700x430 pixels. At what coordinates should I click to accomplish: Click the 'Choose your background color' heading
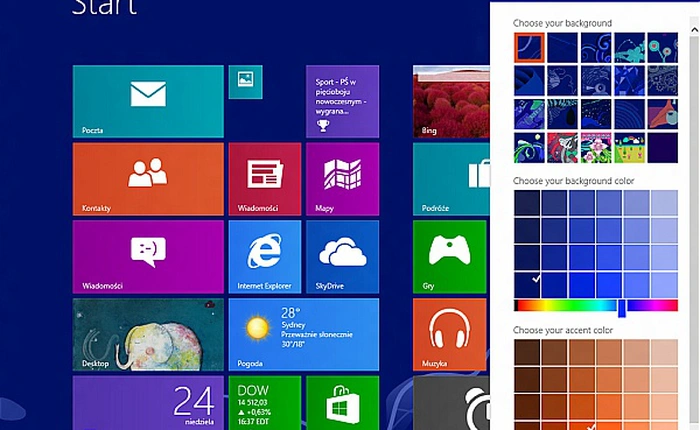pos(573,181)
